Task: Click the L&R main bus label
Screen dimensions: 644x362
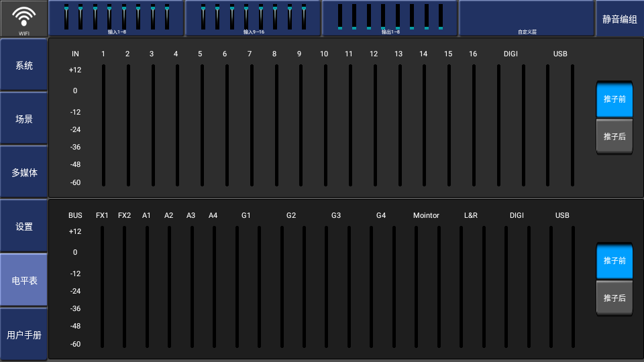Action: pyautogui.click(x=471, y=215)
